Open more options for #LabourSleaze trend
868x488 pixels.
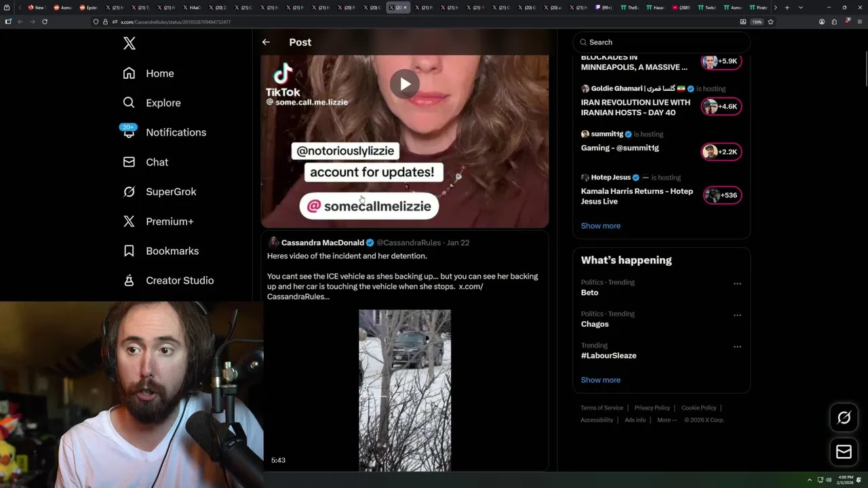pos(737,346)
